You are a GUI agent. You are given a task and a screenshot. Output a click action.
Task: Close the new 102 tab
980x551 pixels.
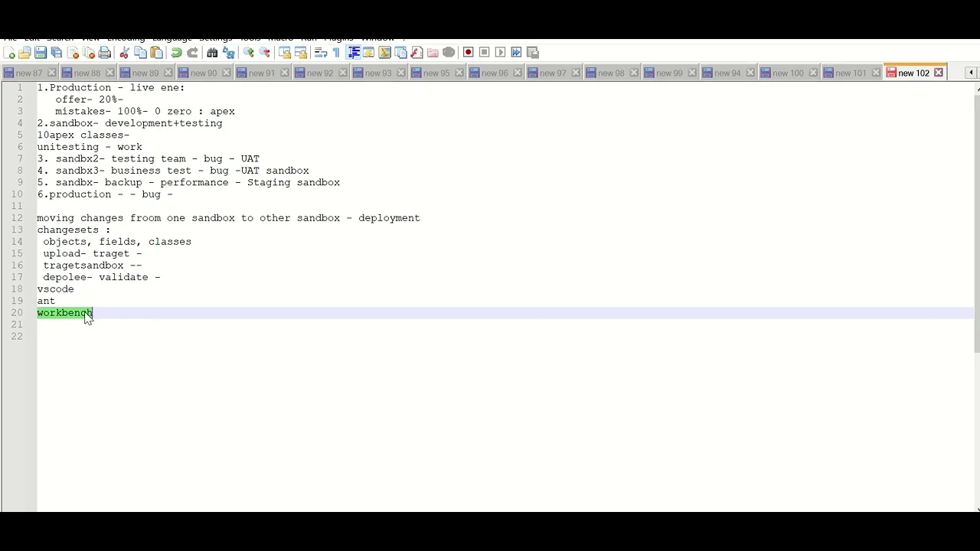(939, 73)
